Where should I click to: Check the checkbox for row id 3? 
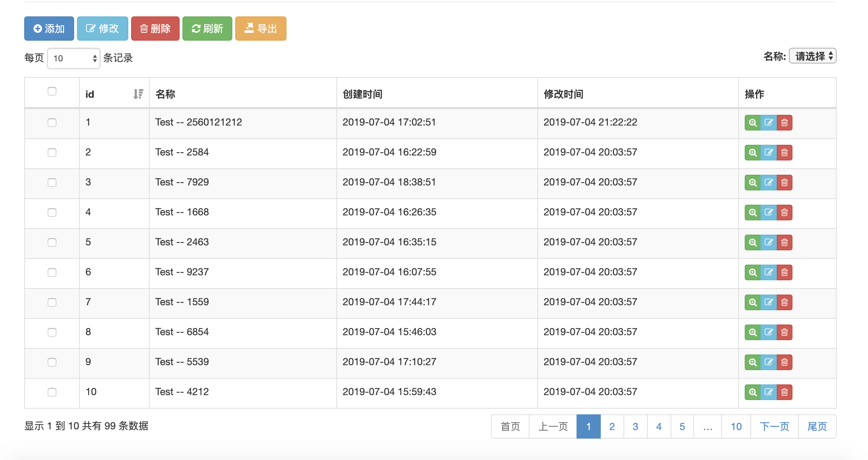(52, 183)
